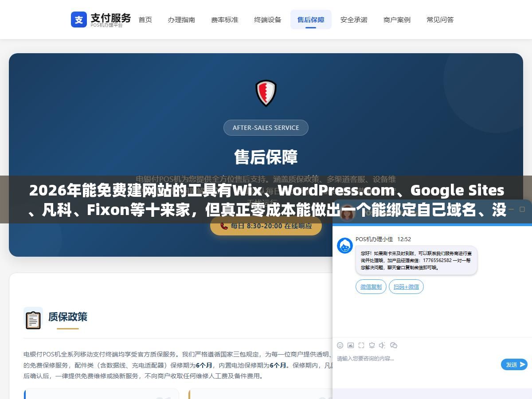Click the rate-service icon in chat toolbar
532x399 pixels.
click(372, 345)
